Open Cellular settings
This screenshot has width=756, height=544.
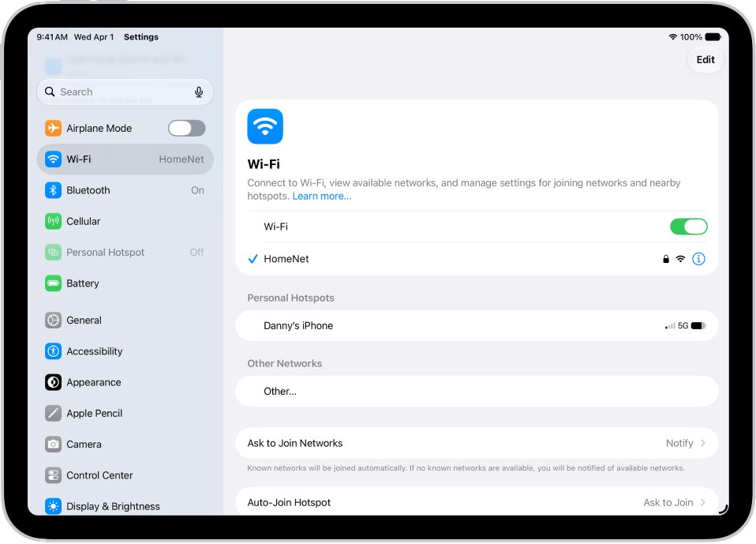(x=125, y=221)
